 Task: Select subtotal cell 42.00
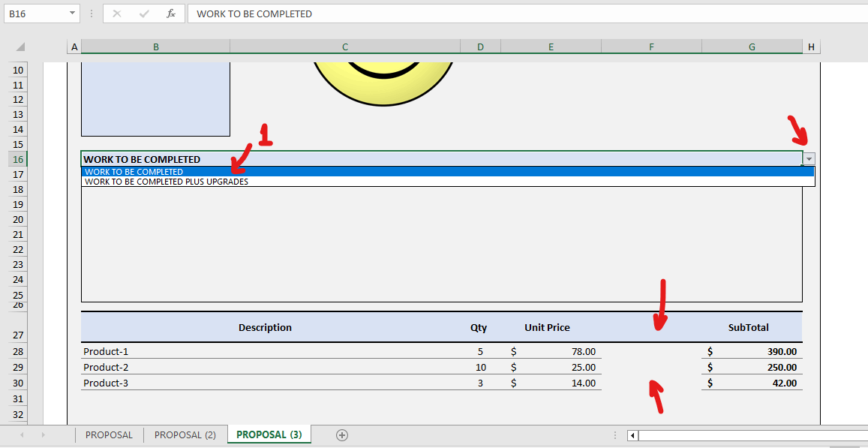tap(752, 383)
